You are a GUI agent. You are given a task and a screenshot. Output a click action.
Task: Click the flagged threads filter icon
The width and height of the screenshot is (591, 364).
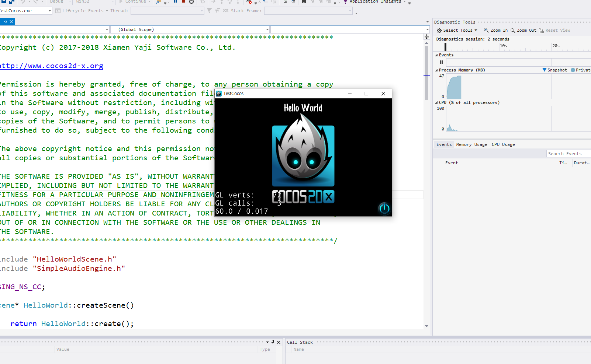click(217, 11)
